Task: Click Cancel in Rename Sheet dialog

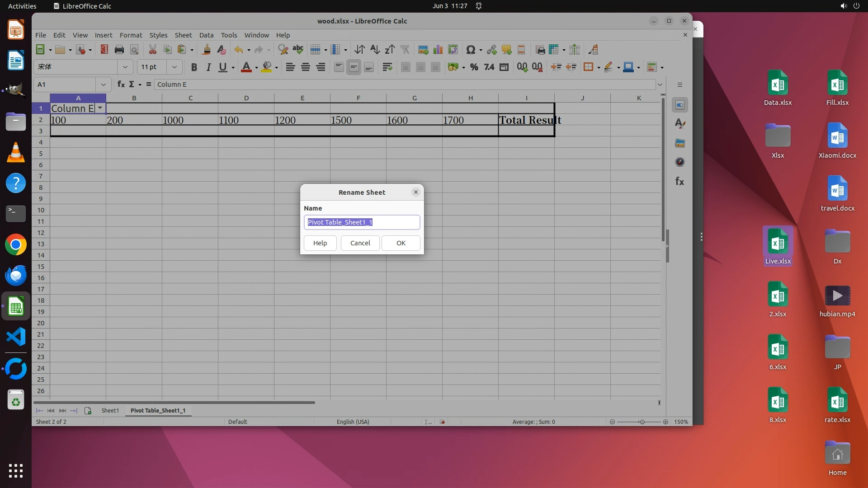Action: [x=360, y=243]
